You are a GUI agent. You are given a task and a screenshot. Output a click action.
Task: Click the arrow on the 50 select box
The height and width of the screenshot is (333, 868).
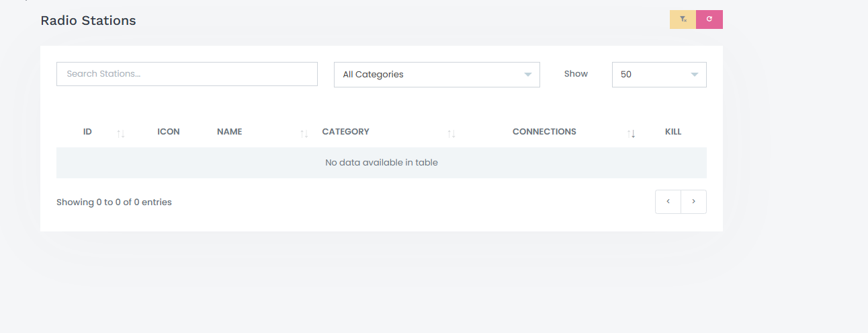coord(695,75)
